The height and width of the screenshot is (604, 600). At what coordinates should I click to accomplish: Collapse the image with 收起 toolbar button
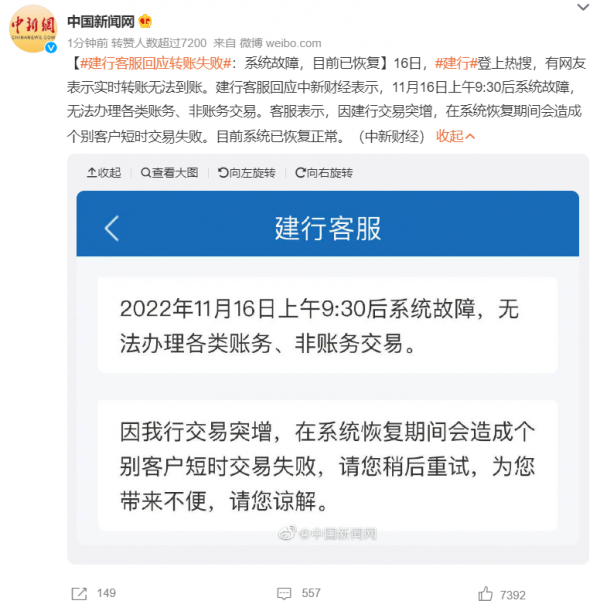tap(104, 173)
